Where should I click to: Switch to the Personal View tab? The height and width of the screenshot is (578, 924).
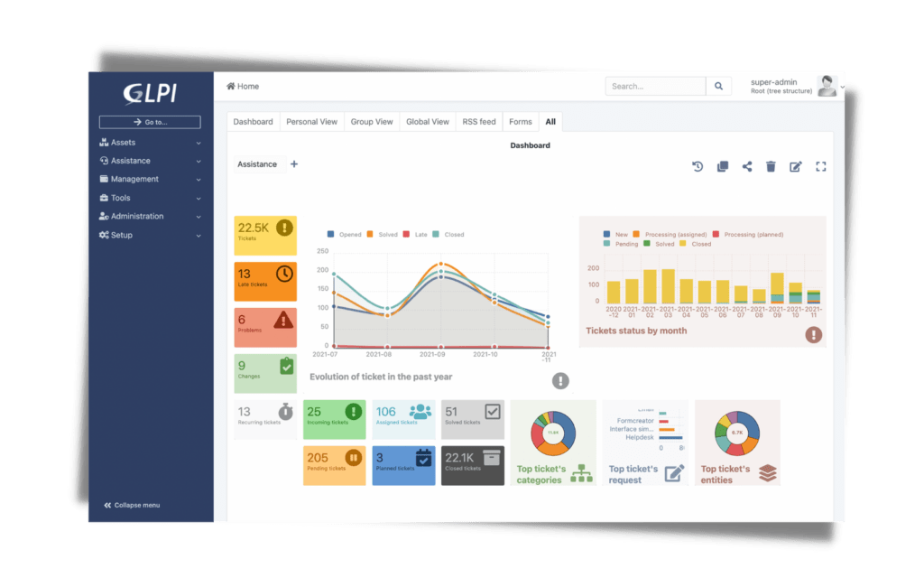[x=311, y=122]
